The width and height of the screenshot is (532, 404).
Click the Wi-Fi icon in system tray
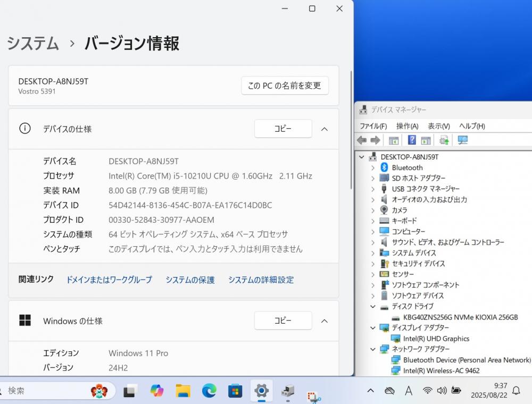coord(428,391)
